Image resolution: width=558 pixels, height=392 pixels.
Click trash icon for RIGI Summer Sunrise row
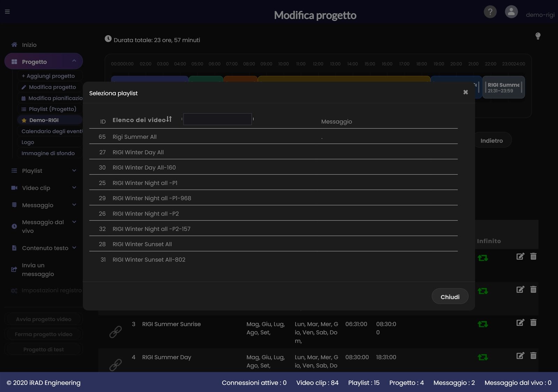coord(533,323)
